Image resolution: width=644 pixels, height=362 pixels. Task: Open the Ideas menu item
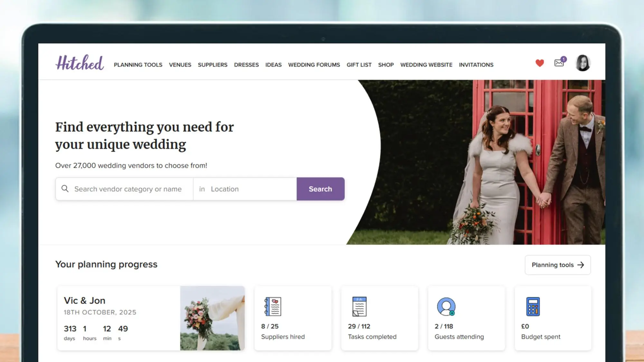[x=273, y=65]
